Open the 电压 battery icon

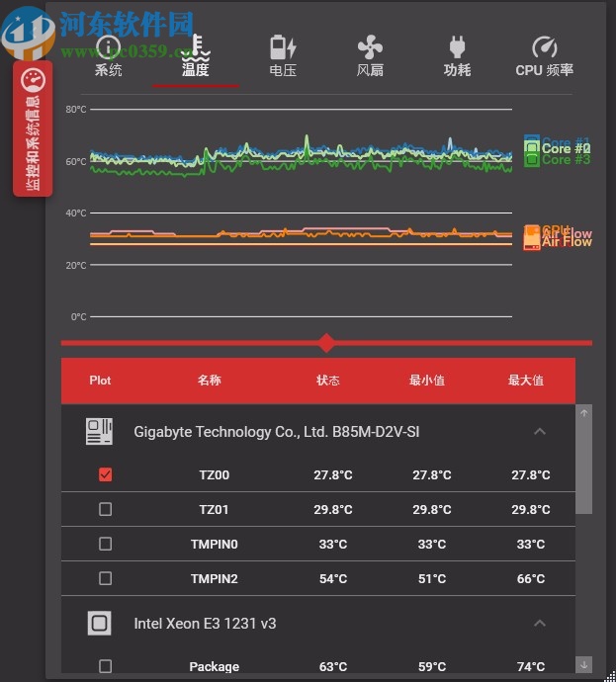point(283,47)
